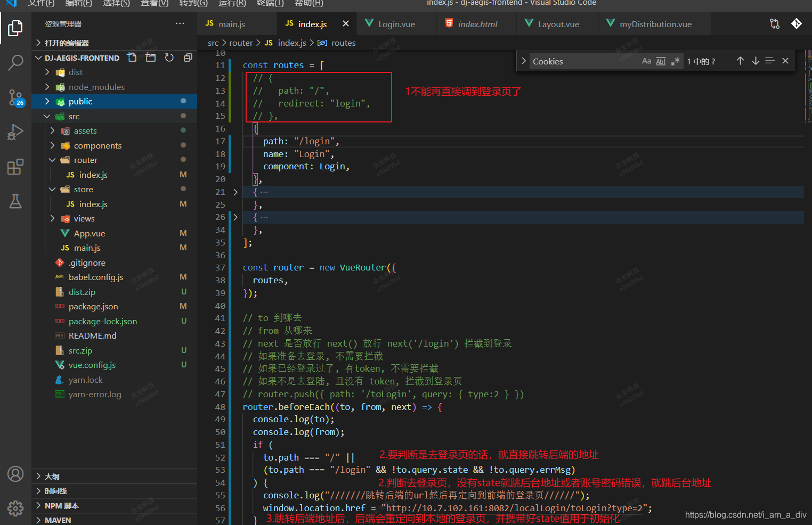
Task: Switch to the index.html tab
Action: click(x=477, y=24)
